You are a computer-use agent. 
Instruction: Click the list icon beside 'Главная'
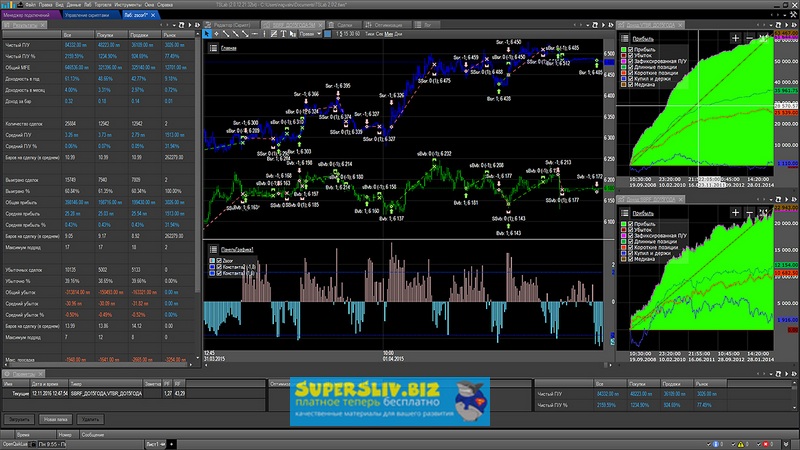pyautogui.click(x=212, y=47)
